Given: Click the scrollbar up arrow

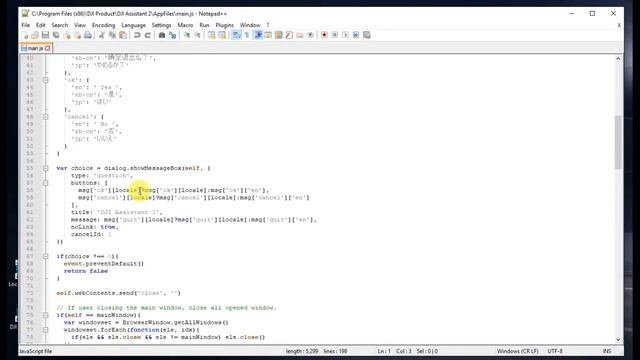Looking at the screenshot, I should click(x=618, y=59).
